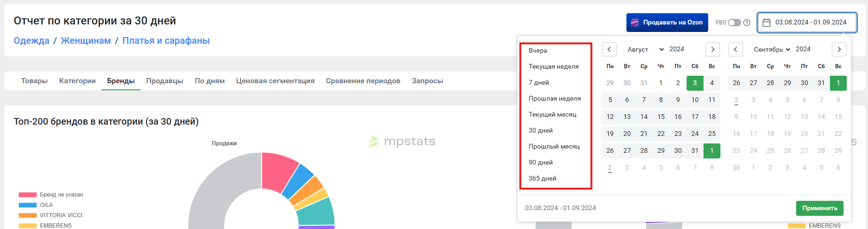Viewport: 868px width, 229px height.
Task: Select the '30 дней' preset period
Action: coord(540,130)
